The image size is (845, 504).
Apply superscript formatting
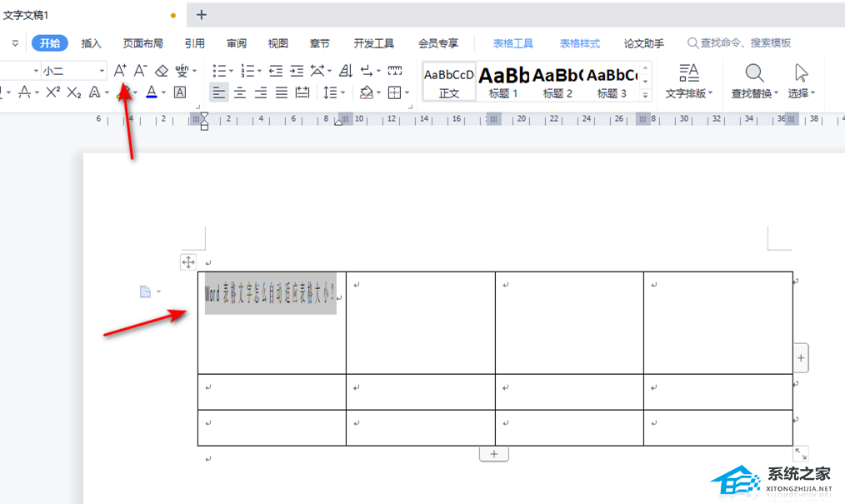click(x=52, y=92)
